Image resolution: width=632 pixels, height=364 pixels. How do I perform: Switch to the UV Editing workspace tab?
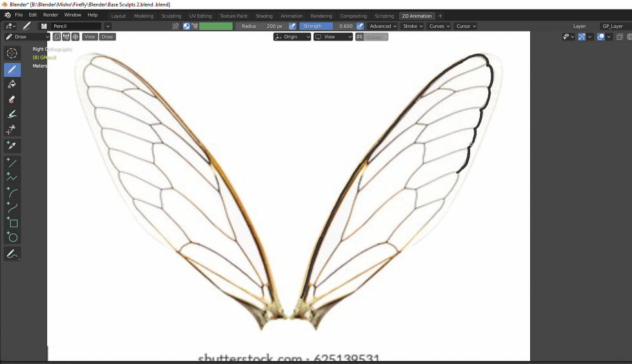[201, 16]
